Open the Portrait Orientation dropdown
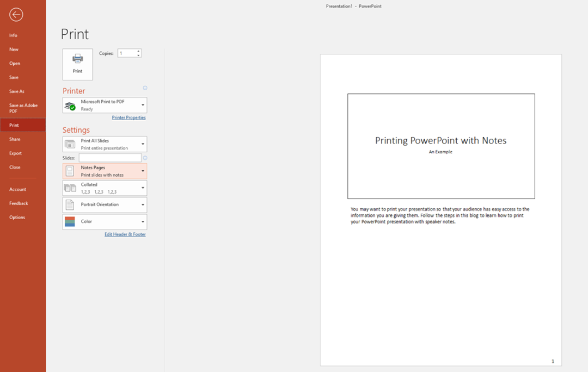 (143, 204)
